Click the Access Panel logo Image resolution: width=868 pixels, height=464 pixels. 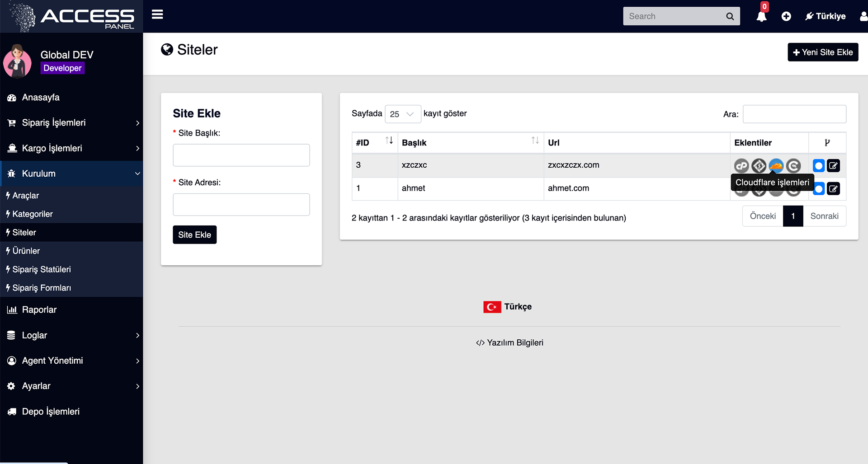[72, 16]
